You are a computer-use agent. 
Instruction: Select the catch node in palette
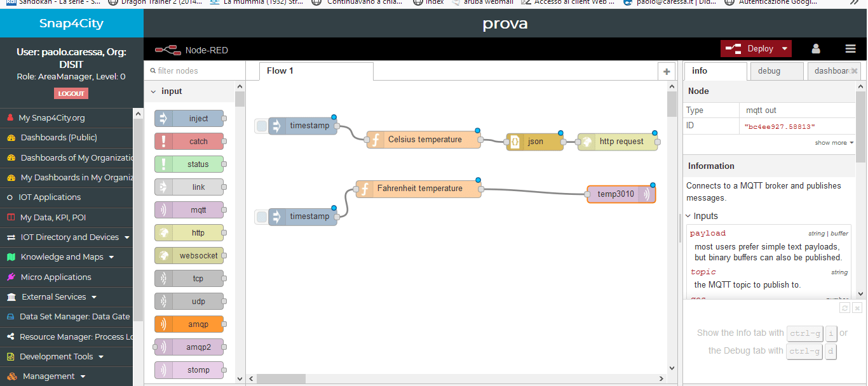pyautogui.click(x=189, y=142)
